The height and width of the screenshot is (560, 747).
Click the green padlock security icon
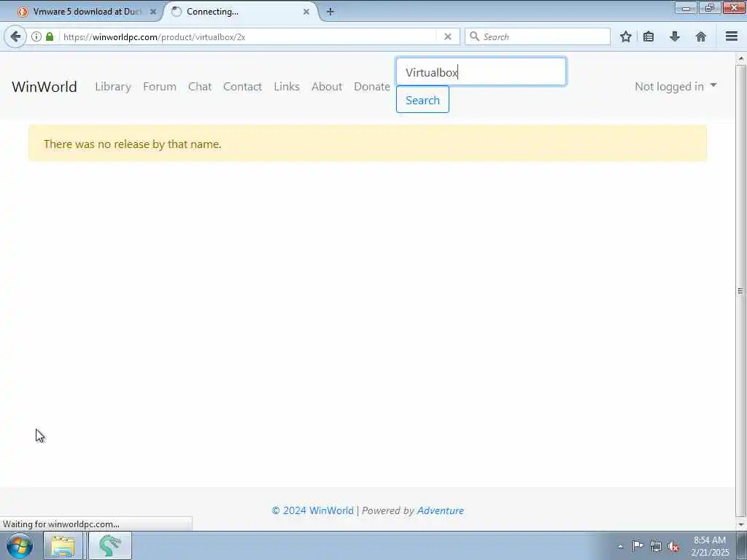(50, 36)
